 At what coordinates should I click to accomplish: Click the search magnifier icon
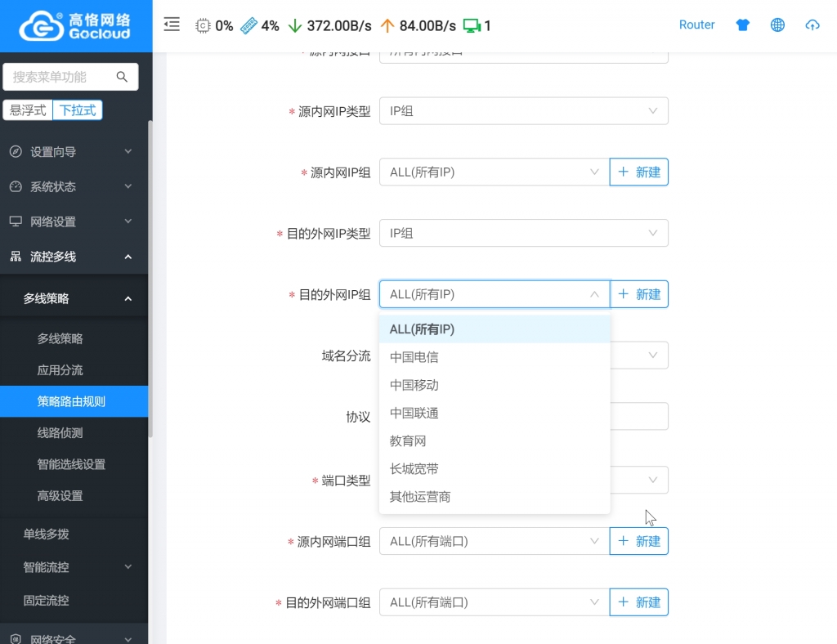(122, 77)
